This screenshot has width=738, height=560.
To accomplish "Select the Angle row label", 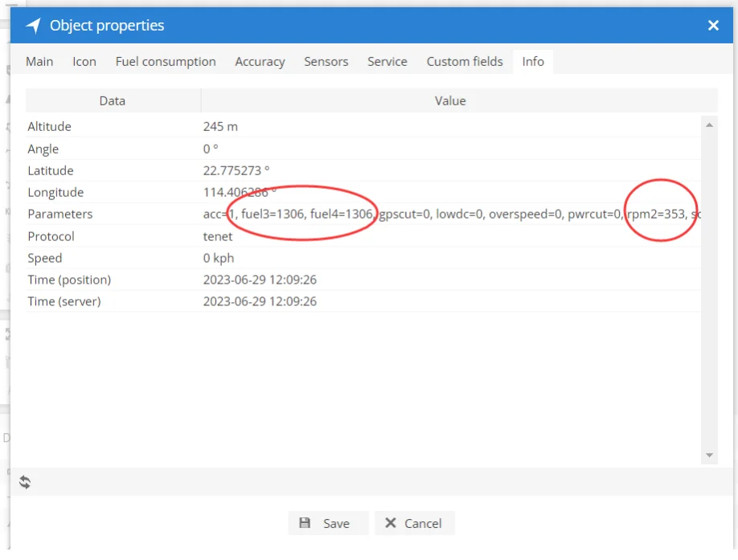I will [43, 149].
